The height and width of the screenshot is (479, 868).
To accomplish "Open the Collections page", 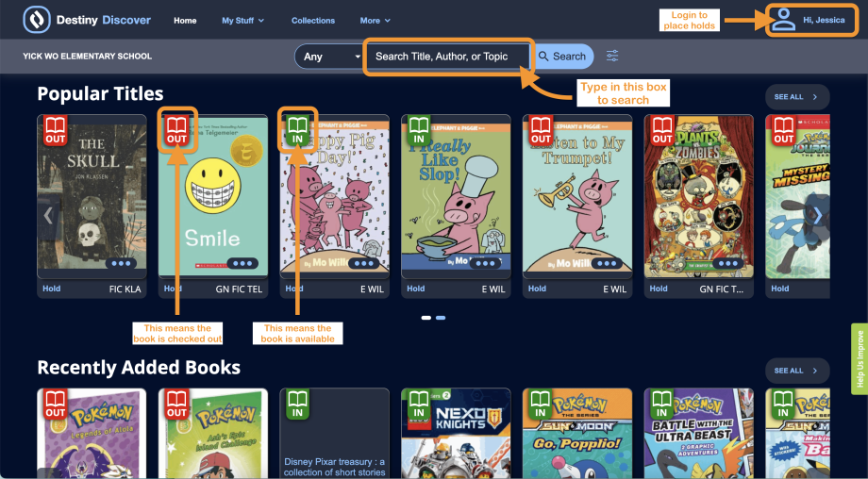I will pyautogui.click(x=313, y=21).
